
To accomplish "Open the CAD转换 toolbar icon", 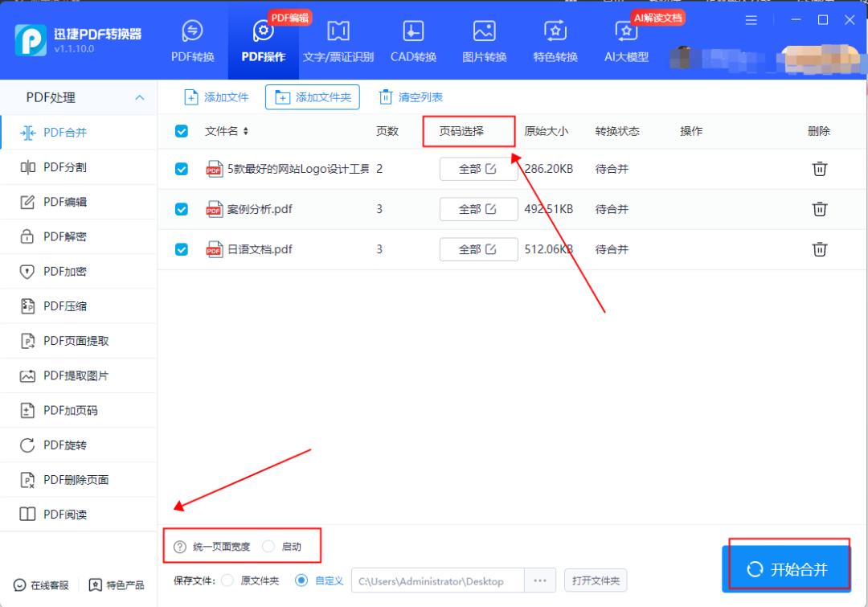I will [413, 32].
